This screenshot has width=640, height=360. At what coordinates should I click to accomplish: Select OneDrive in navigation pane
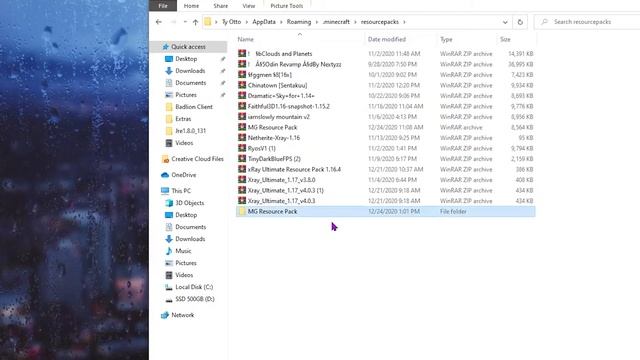[184, 175]
